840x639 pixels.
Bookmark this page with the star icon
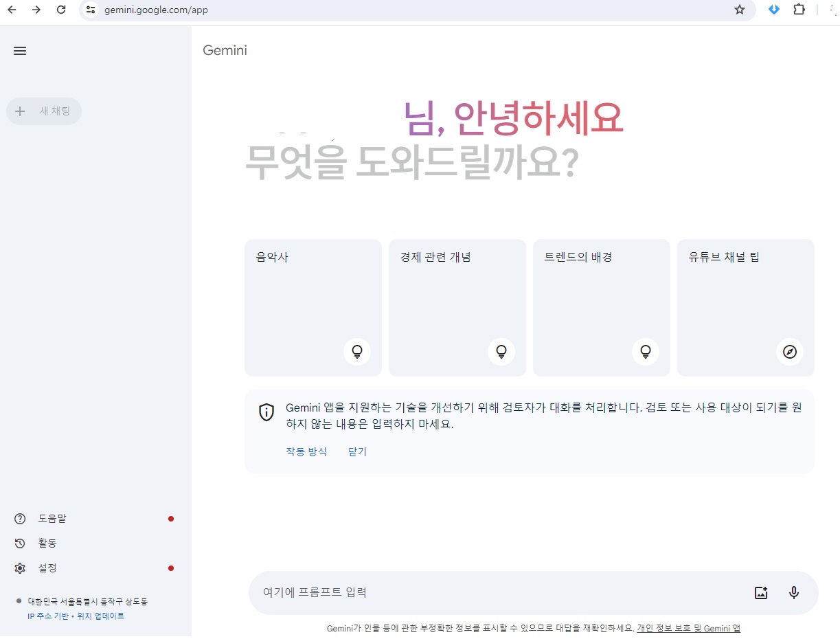tap(740, 10)
